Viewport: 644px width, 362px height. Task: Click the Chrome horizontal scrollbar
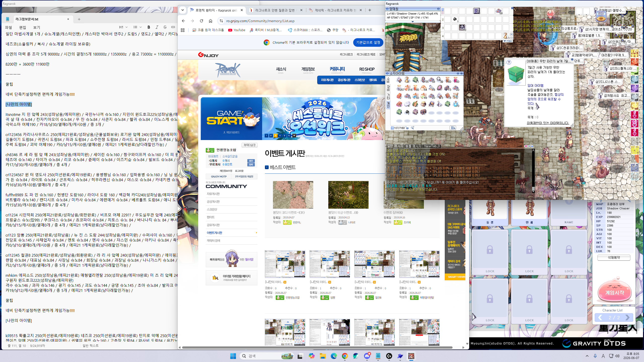click(x=317, y=347)
